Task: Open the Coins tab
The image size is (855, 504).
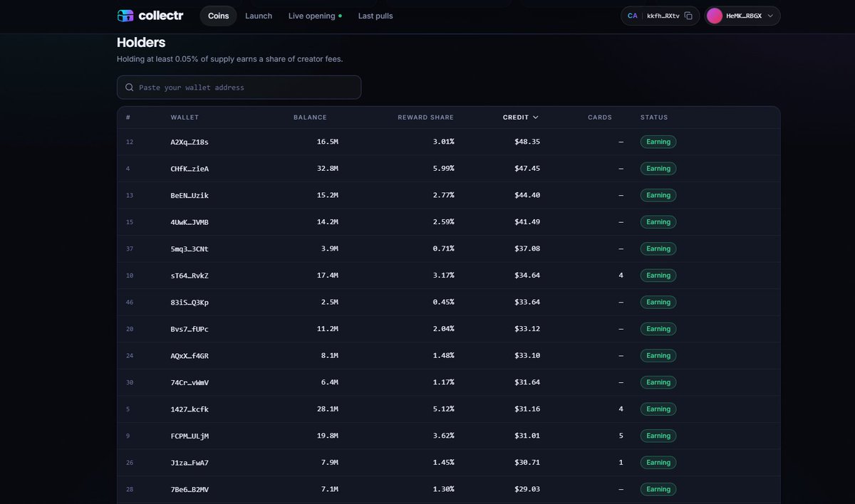Action: [x=218, y=16]
